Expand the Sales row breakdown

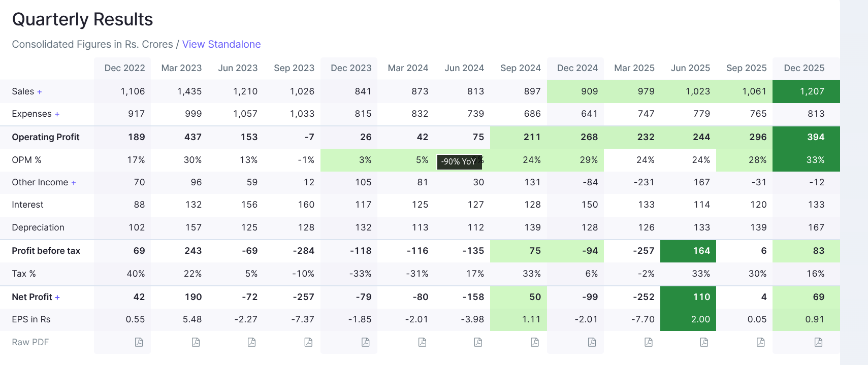tap(40, 92)
